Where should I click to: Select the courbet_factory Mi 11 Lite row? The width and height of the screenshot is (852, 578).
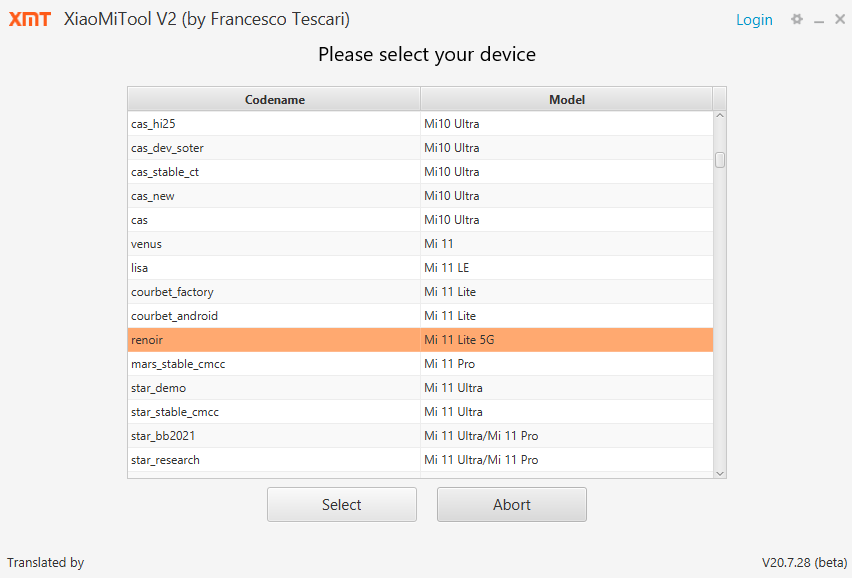420,292
